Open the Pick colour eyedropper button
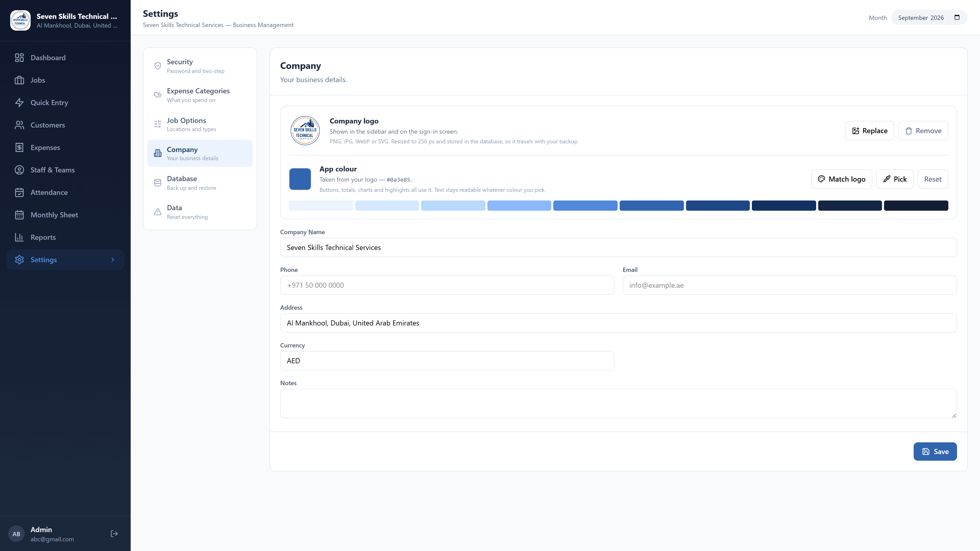This screenshot has height=551, width=980. 895,179
